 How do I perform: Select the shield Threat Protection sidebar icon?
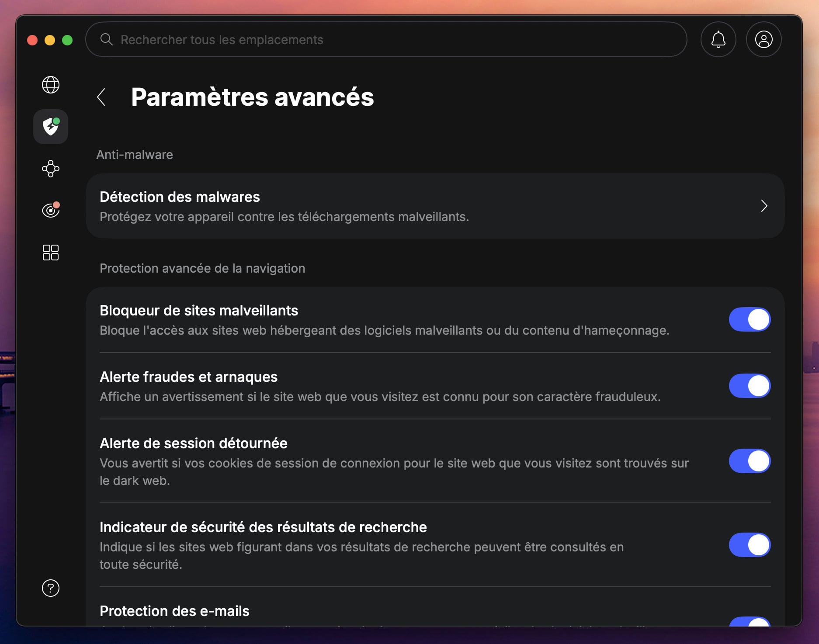coord(51,127)
